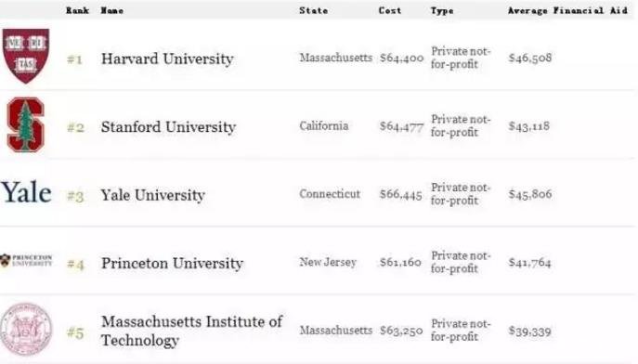
Task: Open the MIT round seal logo
Action: pos(26,329)
